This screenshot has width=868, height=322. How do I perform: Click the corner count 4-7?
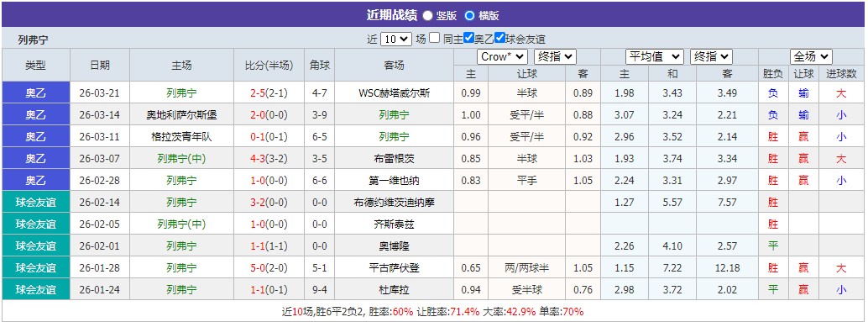tap(319, 93)
